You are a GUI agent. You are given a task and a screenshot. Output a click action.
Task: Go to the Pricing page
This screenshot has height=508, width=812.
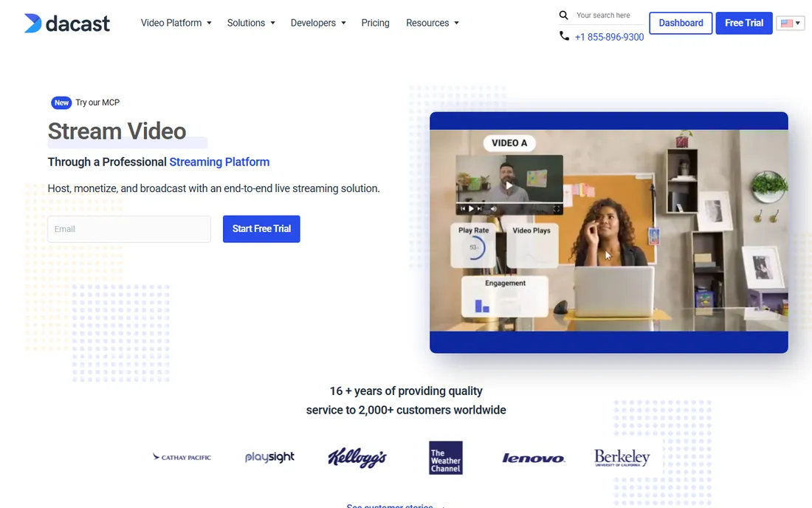tap(376, 23)
